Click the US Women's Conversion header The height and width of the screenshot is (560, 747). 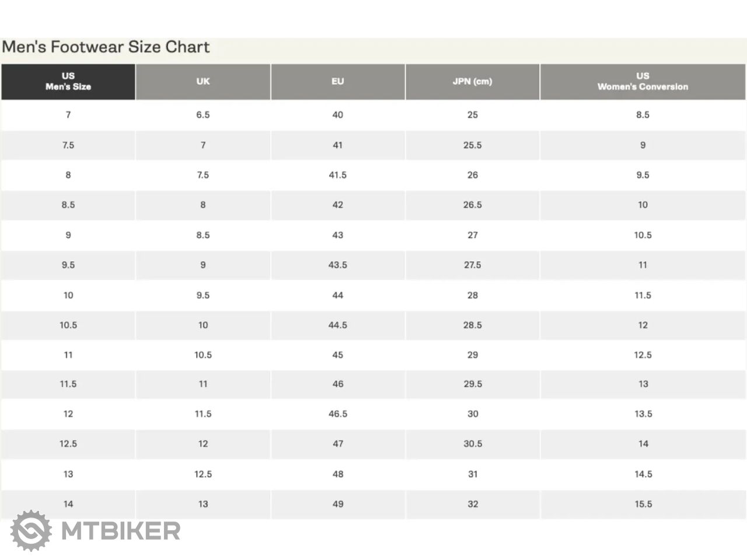pyautogui.click(x=643, y=82)
